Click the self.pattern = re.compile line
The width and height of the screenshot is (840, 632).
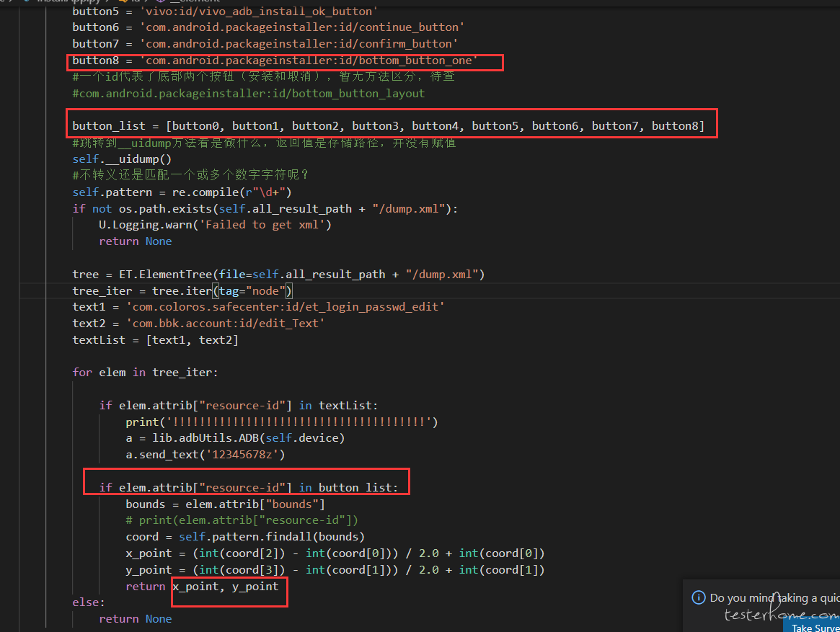[182, 192]
